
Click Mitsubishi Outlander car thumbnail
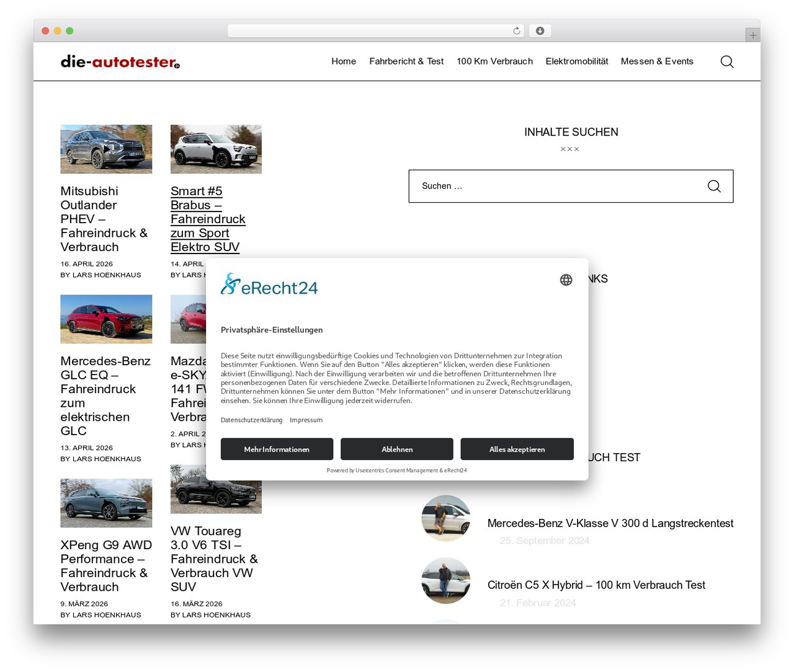coord(106,149)
